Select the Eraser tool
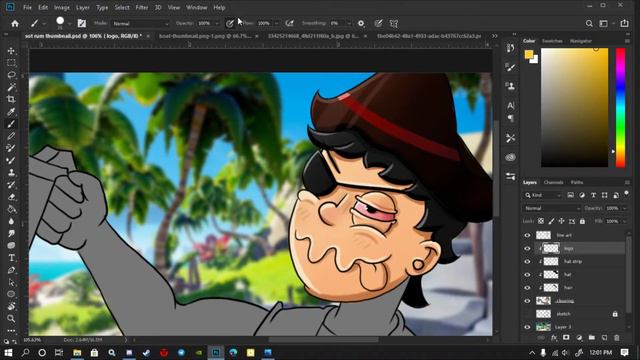Image resolution: width=640 pixels, height=360 pixels. pos(11,197)
